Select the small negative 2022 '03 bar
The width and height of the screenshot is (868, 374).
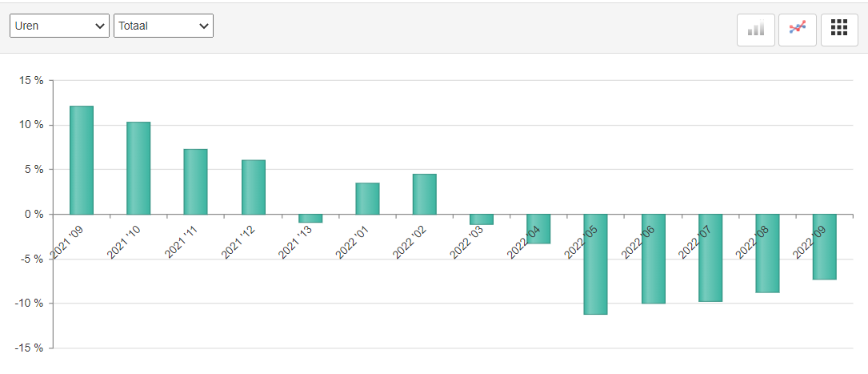482,219
